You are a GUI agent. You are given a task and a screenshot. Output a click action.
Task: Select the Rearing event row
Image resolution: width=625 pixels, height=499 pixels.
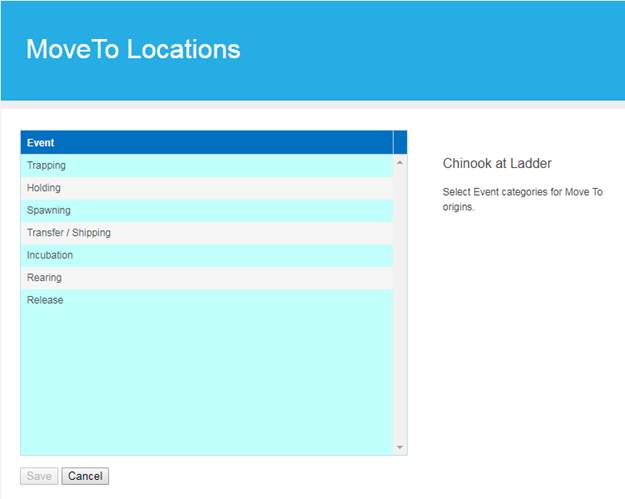(x=206, y=278)
